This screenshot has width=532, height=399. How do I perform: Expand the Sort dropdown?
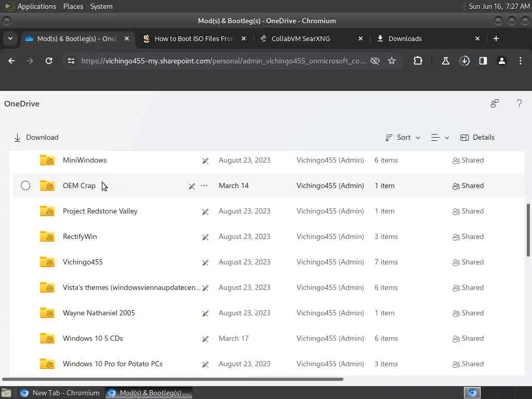[x=403, y=137]
